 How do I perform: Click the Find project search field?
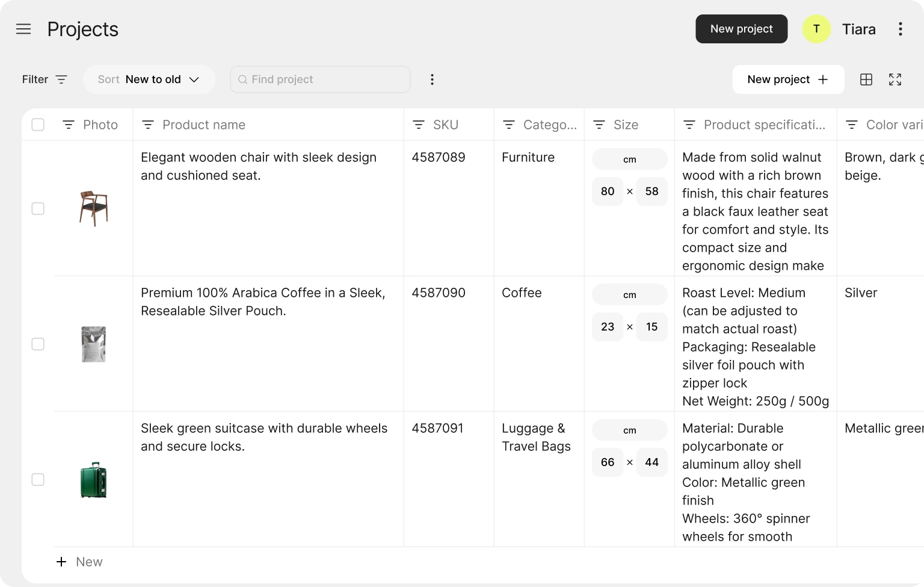click(320, 79)
